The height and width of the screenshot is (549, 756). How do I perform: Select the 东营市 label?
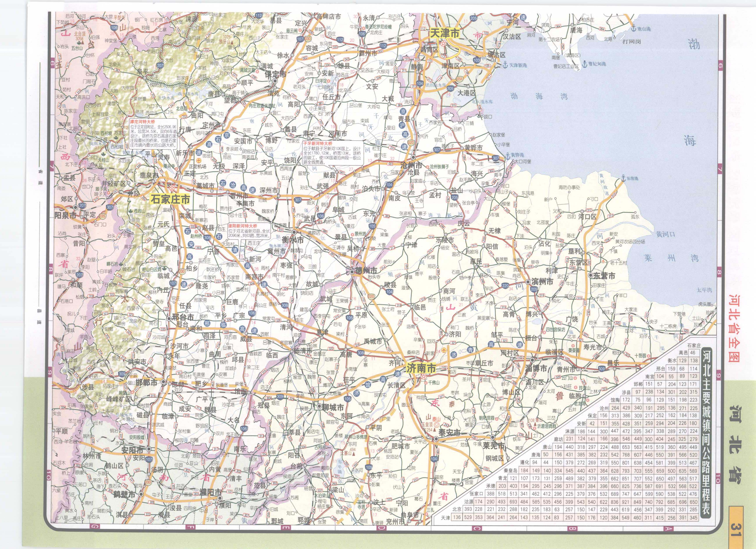pos(604,276)
